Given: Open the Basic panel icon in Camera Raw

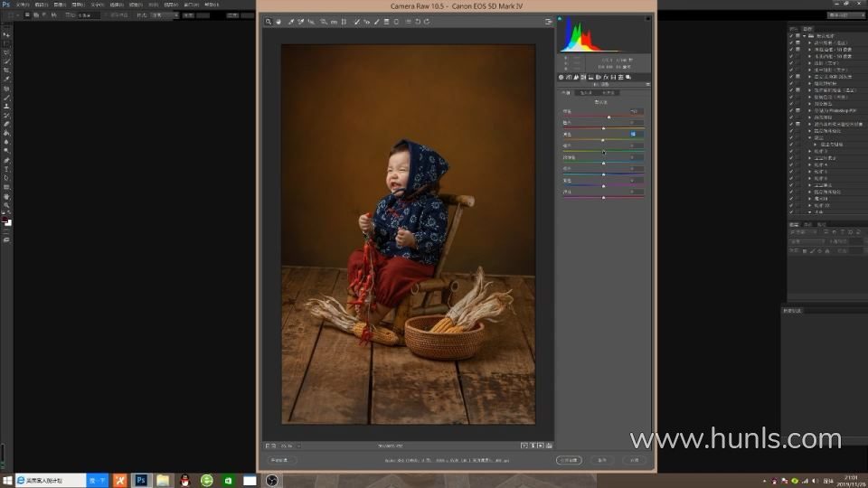Looking at the screenshot, I should point(561,78).
